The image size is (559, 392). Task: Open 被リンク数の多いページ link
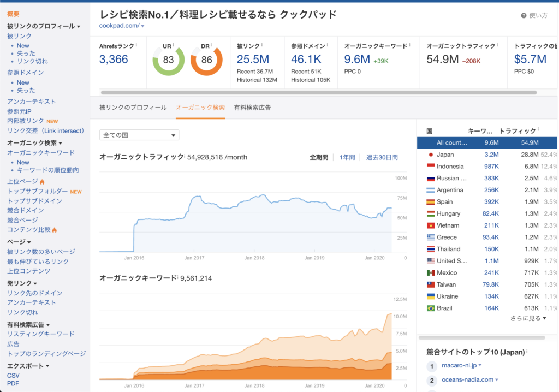pos(41,252)
